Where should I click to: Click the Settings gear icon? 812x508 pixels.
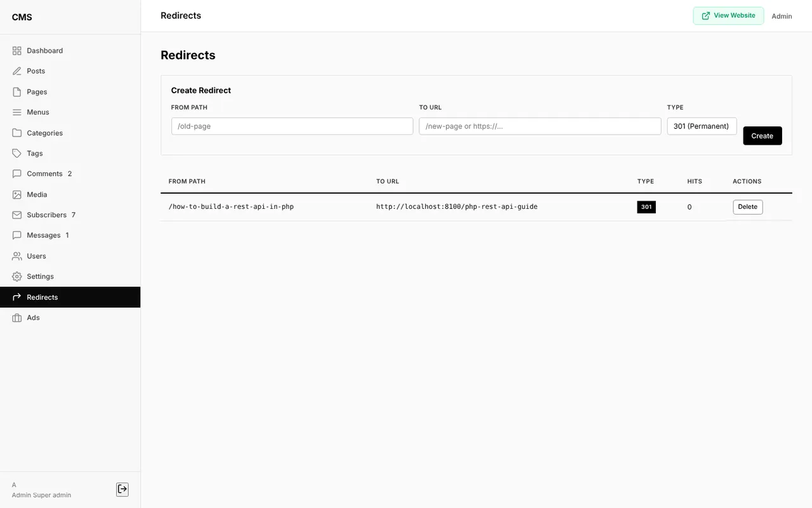click(x=17, y=277)
